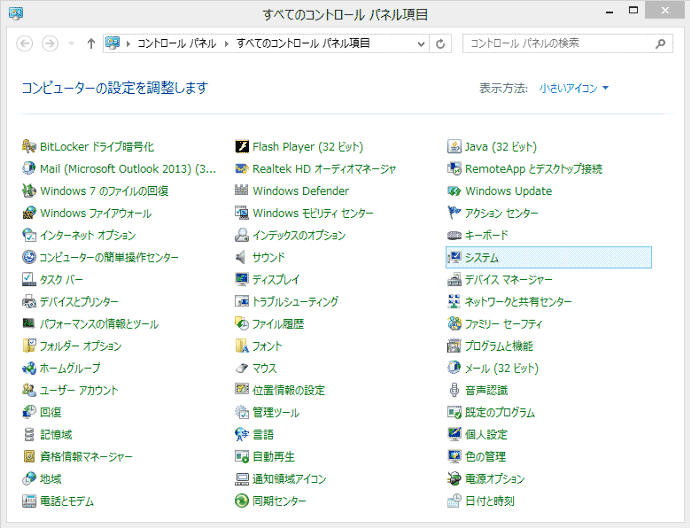Expand the chevron before コントロール パネル breadcrumb
The image size is (690, 528).
128,44
